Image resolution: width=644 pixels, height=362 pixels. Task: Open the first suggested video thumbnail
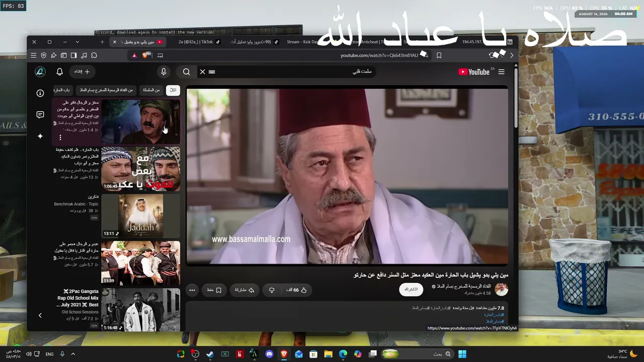click(140, 122)
